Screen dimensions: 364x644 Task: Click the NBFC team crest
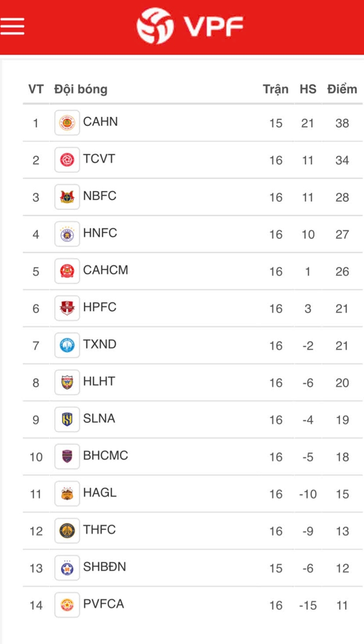pos(67,197)
